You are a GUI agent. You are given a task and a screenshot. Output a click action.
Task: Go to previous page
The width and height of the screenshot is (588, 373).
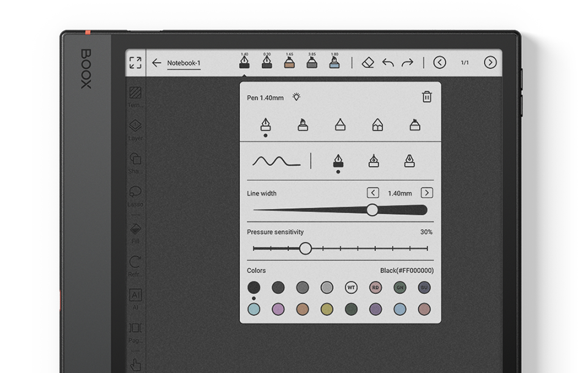coord(440,62)
